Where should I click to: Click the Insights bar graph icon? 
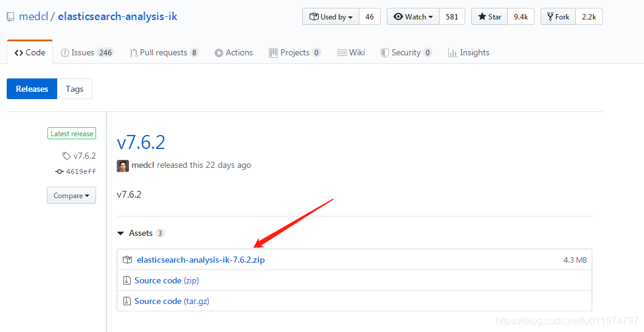(452, 53)
